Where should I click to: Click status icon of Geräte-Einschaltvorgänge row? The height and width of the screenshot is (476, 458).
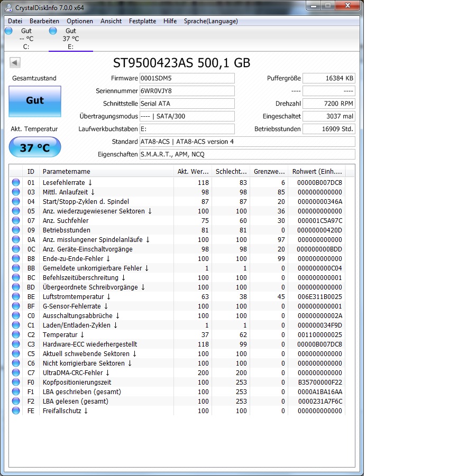tap(16, 249)
